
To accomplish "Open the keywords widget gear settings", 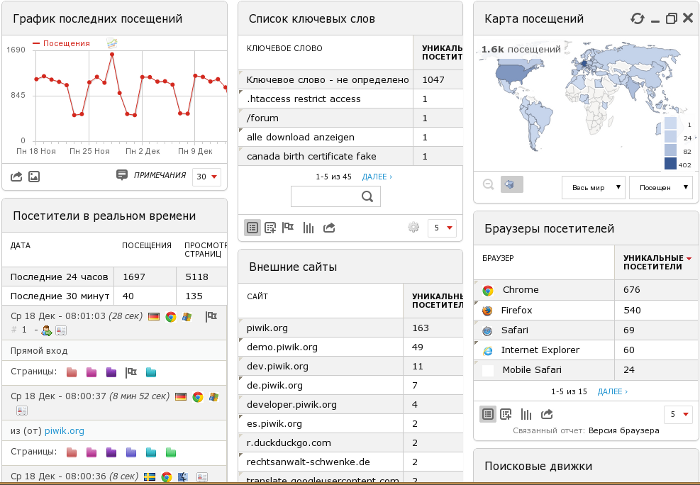I will click(413, 227).
